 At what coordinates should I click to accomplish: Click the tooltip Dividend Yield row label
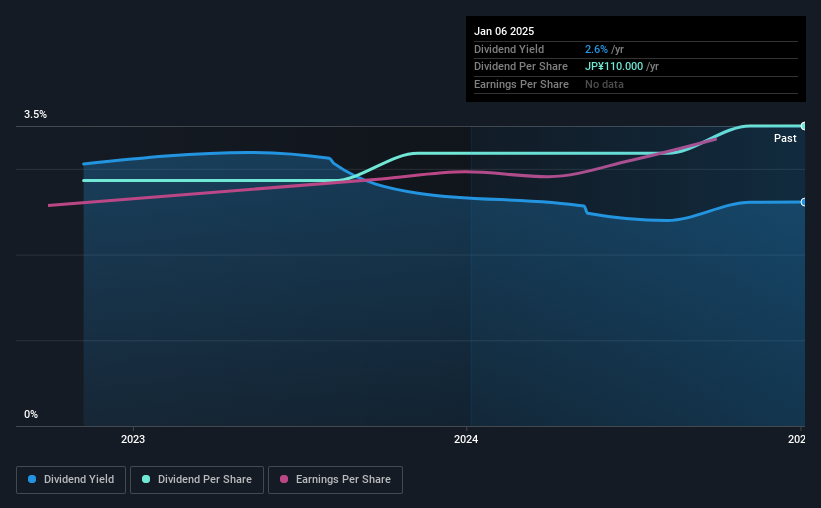(509, 49)
